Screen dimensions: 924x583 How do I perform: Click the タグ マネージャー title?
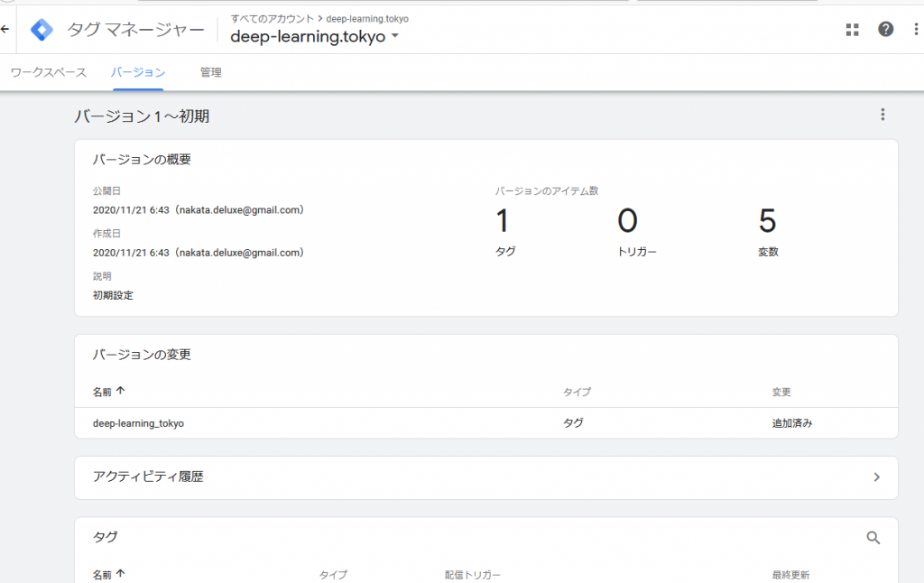tap(135, 30)
